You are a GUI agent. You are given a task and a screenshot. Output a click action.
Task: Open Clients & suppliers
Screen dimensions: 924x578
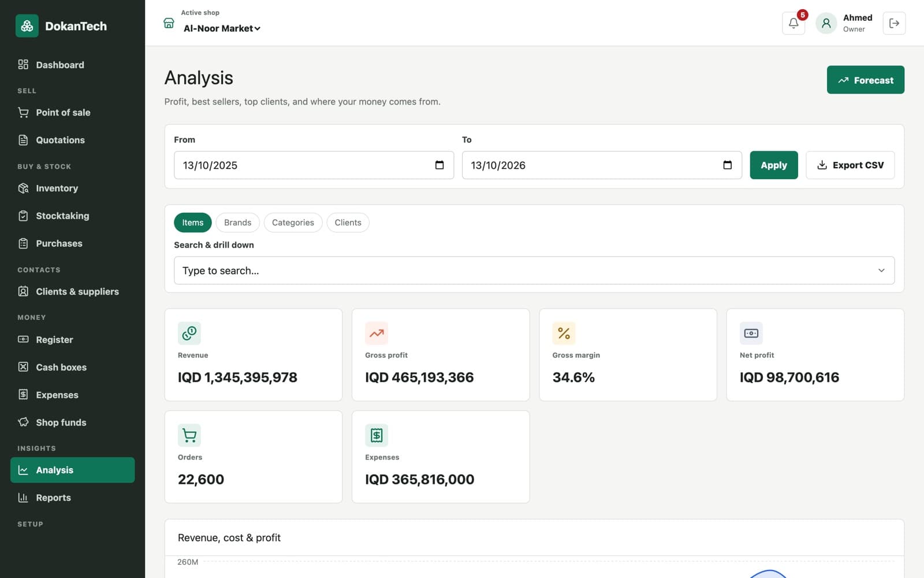[72, 292]
